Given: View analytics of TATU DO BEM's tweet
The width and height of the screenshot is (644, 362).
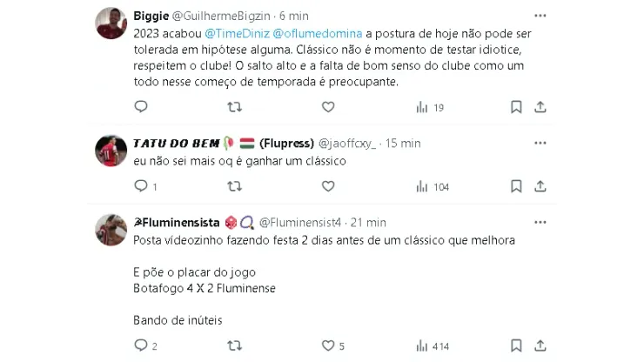Looking at the screenshot, I should pyautogui.click(x=431, y=186).
